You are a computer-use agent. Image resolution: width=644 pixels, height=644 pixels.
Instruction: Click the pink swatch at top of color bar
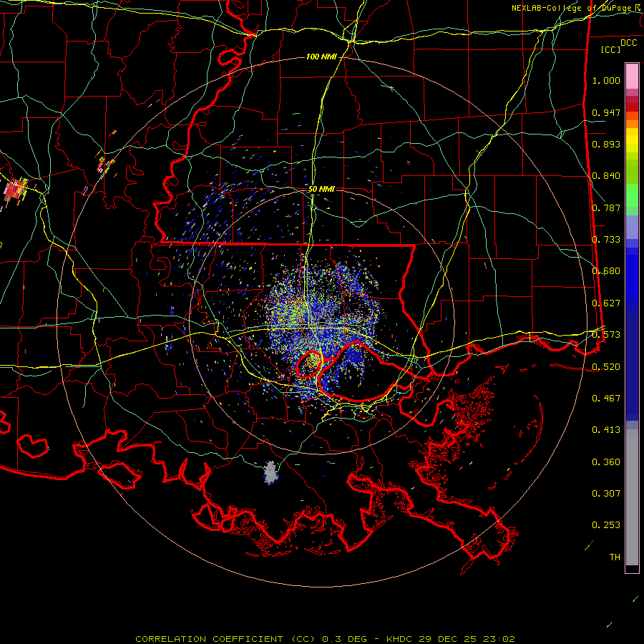(632, 76)
